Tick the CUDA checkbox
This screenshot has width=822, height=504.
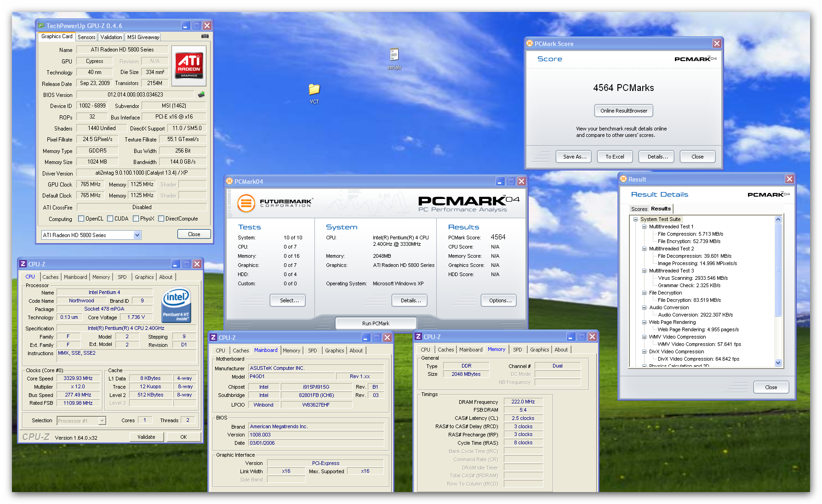tap(110, 219)
